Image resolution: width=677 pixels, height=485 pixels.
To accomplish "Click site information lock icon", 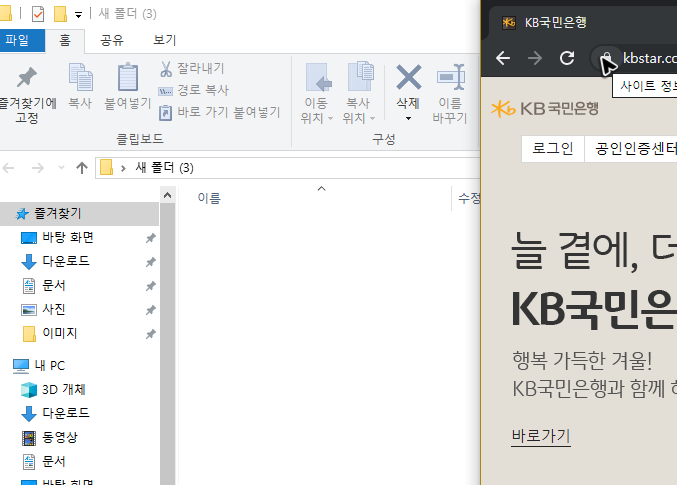I will click(x=607, y=58).
